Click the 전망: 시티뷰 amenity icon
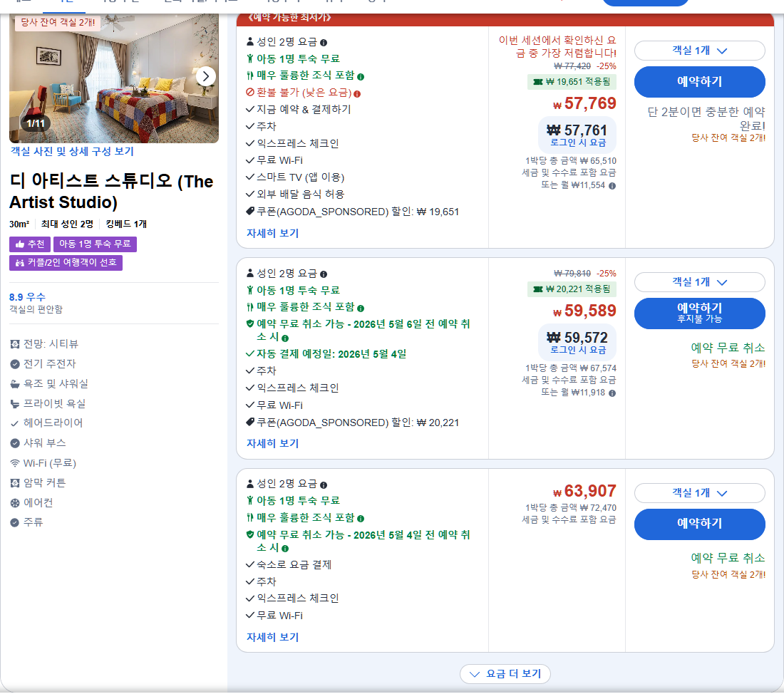Image resolution: width=784 pixels, height=694 pixels. (x=15, y=344)
